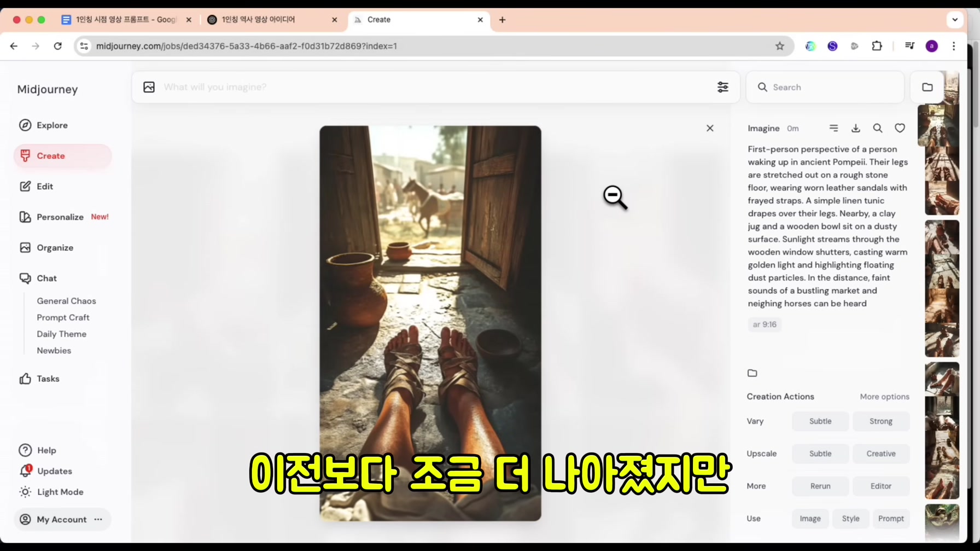Open Newbies chat room
Viewport: 980px width, 551px height.
pyautogui.click(x=54, y=350)
